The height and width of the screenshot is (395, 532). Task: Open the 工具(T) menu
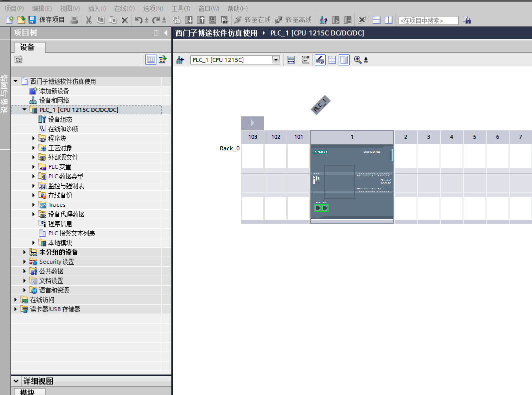coord(181,8)
